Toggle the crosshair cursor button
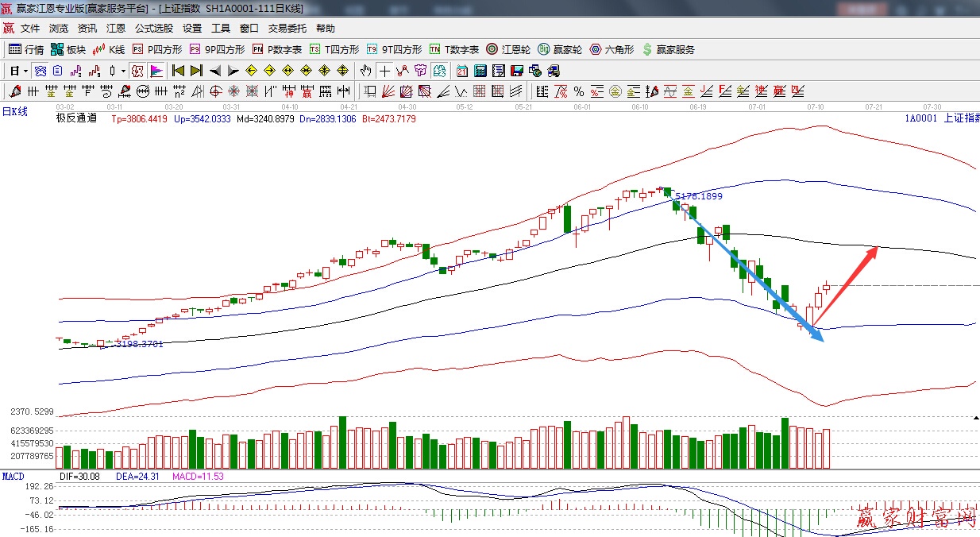The height and width of the screenshot is (537, 980). [x=384, y=71]
